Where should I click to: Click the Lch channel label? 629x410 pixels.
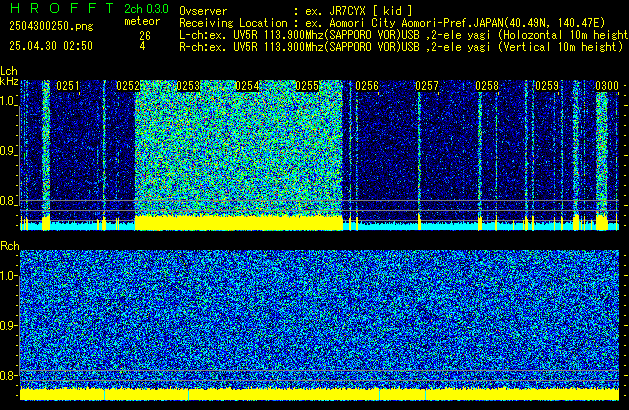(9, 71)
